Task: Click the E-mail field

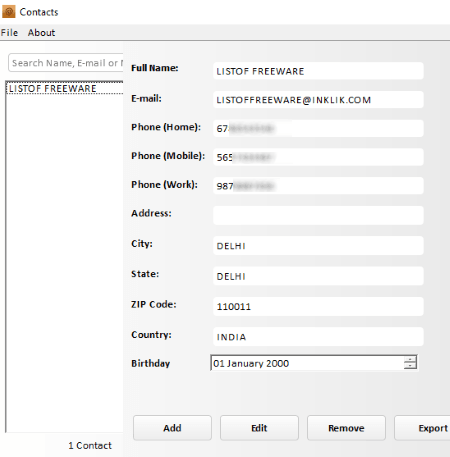Action: (x=318, y=100)
